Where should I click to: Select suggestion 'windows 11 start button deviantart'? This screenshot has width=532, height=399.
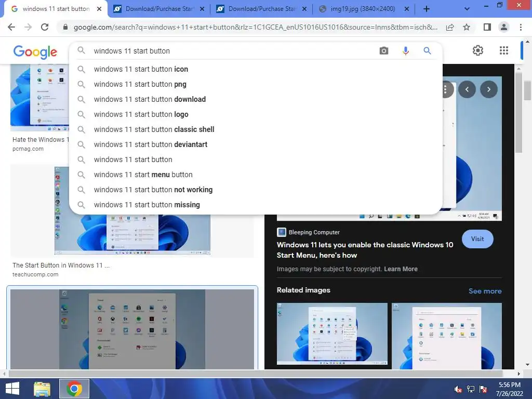(256, 144)
